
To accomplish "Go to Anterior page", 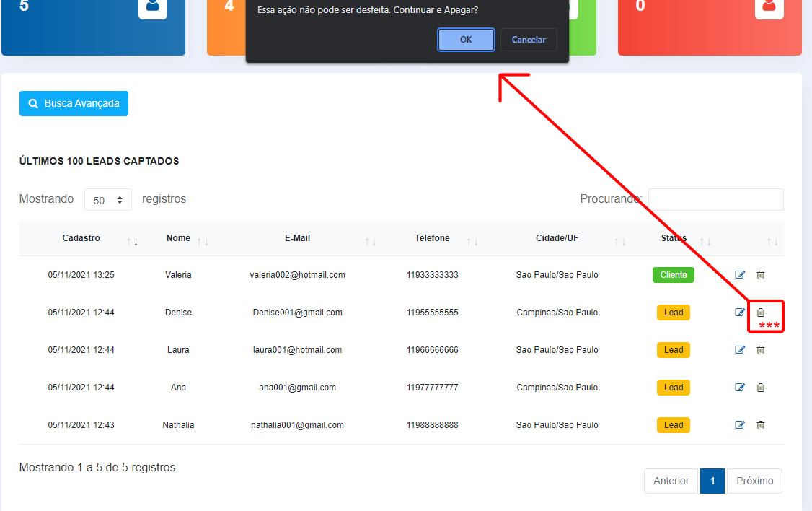I will [671, 481].
